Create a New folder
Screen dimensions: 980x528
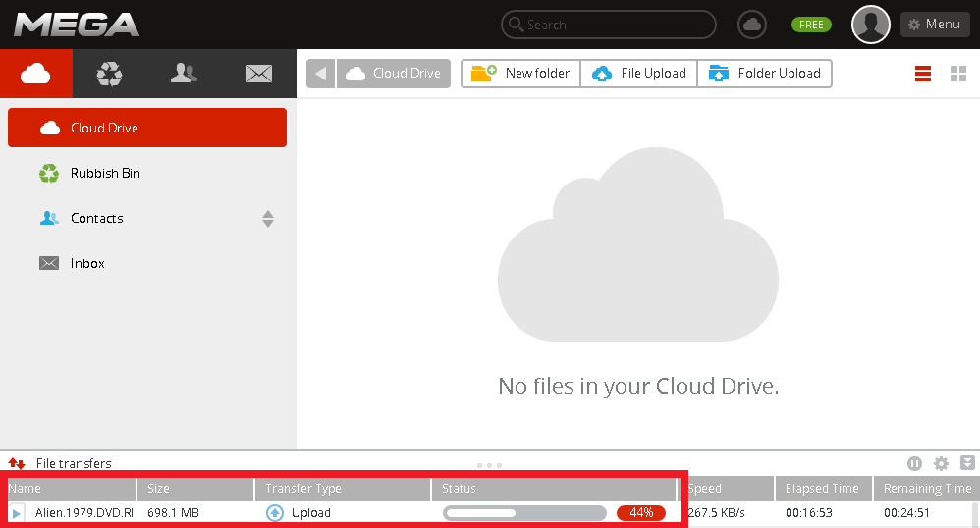coord(520,74)
